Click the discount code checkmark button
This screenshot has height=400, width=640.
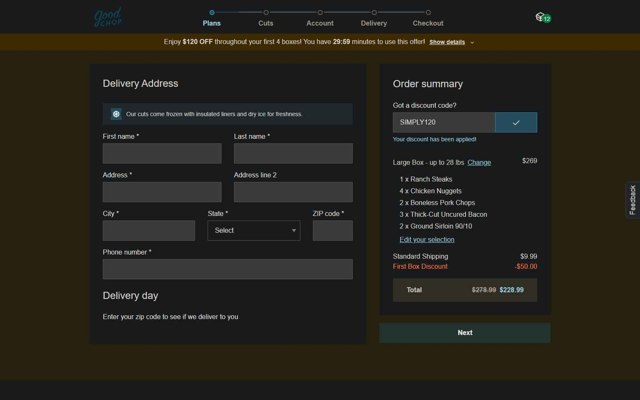click(516, 122)
